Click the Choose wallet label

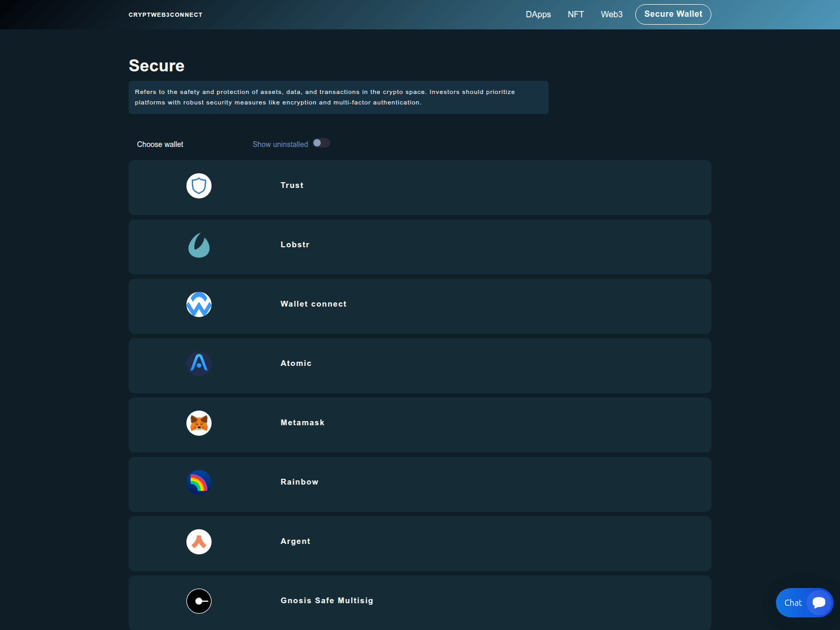tap(160, 144)
